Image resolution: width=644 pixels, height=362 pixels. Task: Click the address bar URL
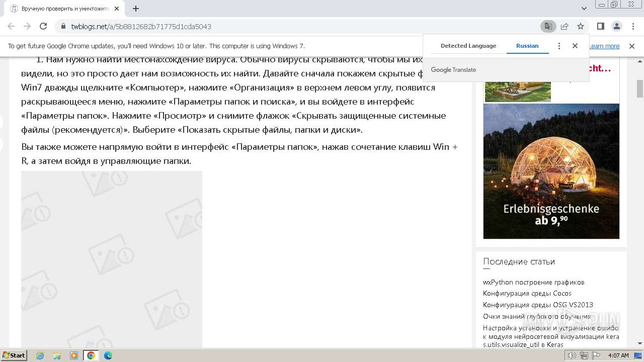point(141,26)
